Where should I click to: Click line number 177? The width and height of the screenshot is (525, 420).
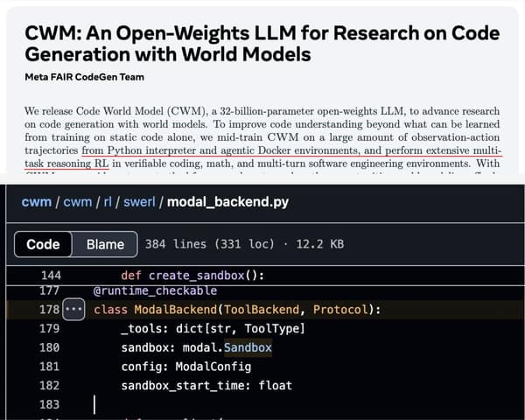(x=50, y=290)
